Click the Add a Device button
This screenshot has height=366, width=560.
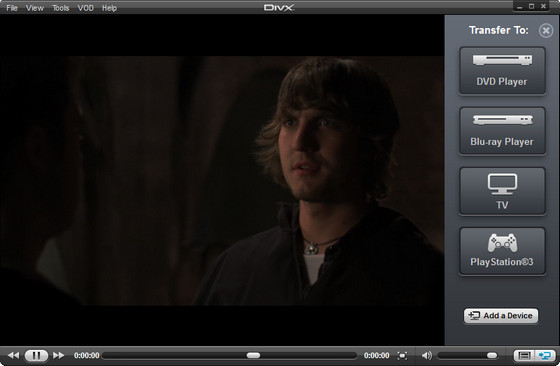[x=501, y=316]
